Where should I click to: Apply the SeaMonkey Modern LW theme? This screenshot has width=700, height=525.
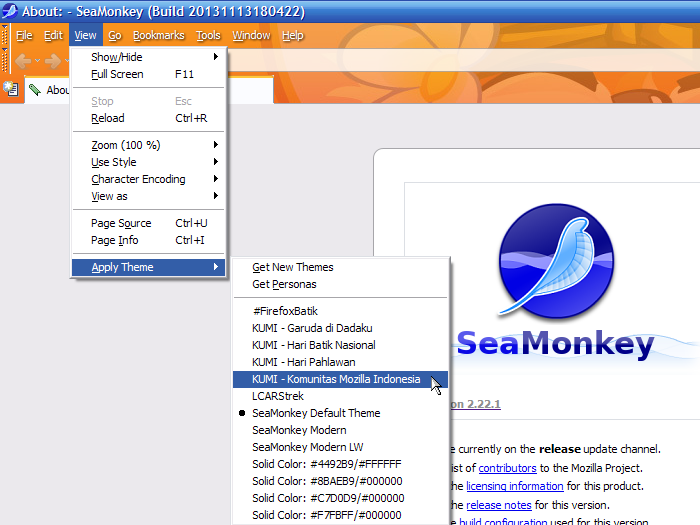[340, 447]
